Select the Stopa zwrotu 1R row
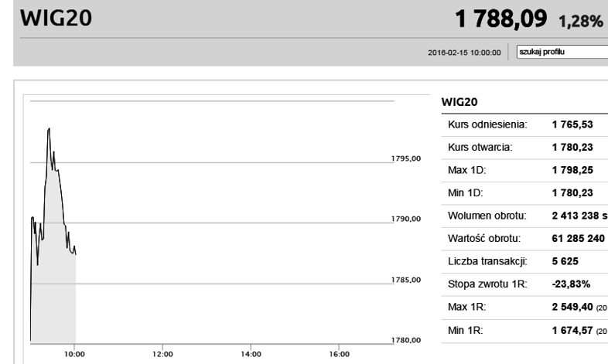 tap(524, 284)
